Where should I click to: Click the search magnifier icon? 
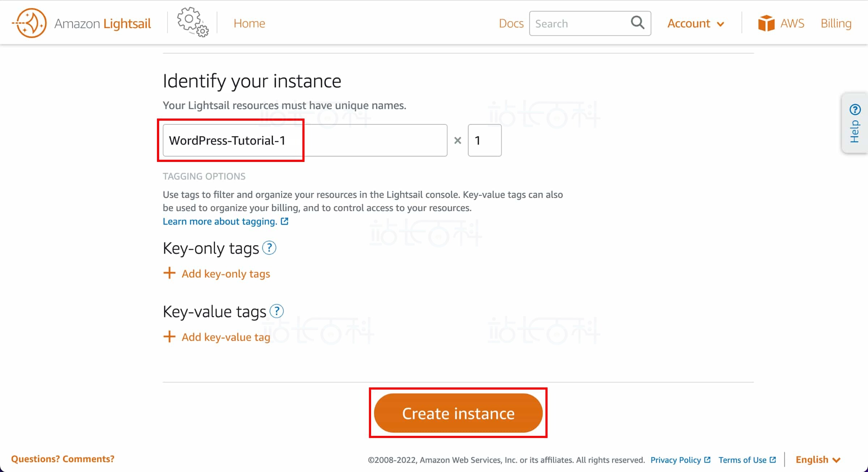pos(637,23)
